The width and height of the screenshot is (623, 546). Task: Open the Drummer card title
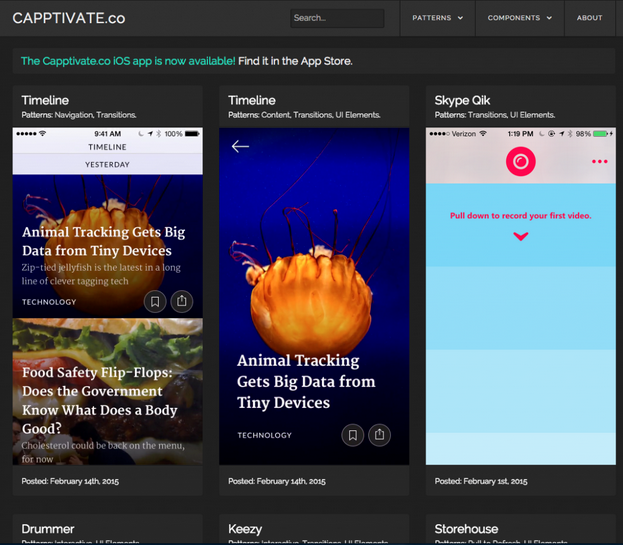pos(48,529)
